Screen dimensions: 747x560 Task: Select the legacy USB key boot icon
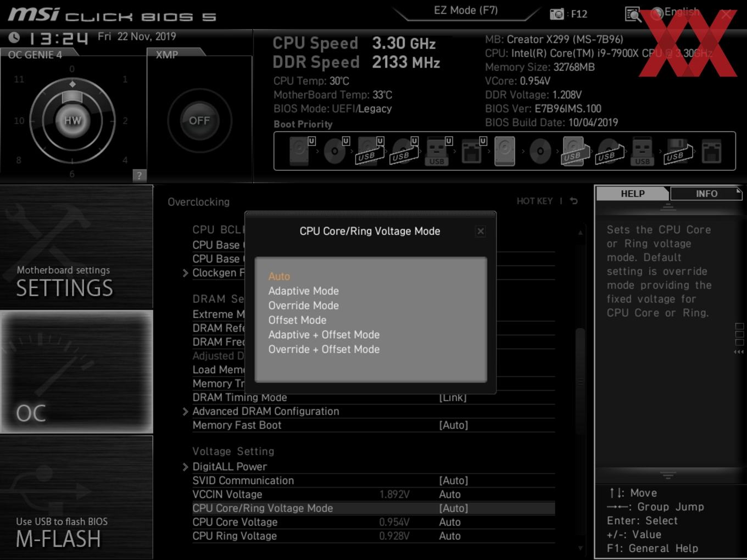pos(642,151)
